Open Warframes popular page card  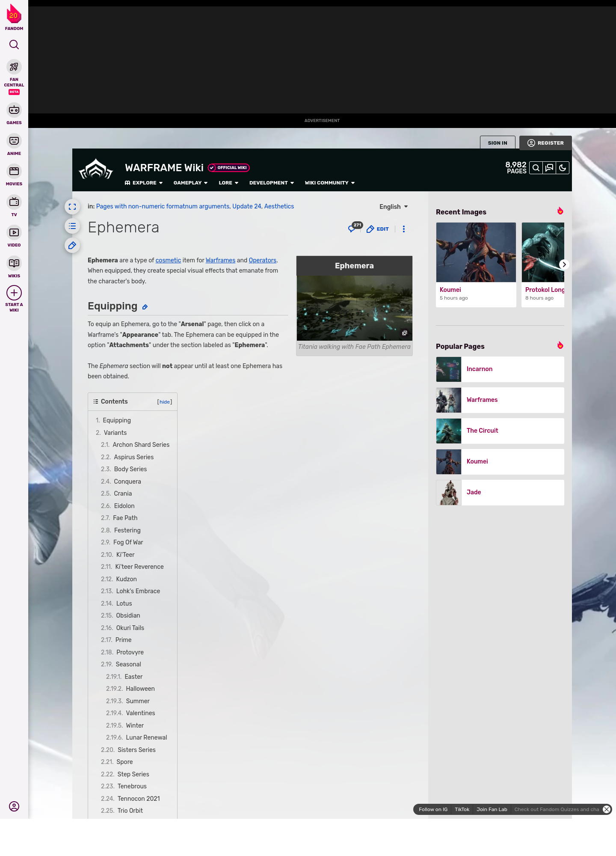click(500, 400)
